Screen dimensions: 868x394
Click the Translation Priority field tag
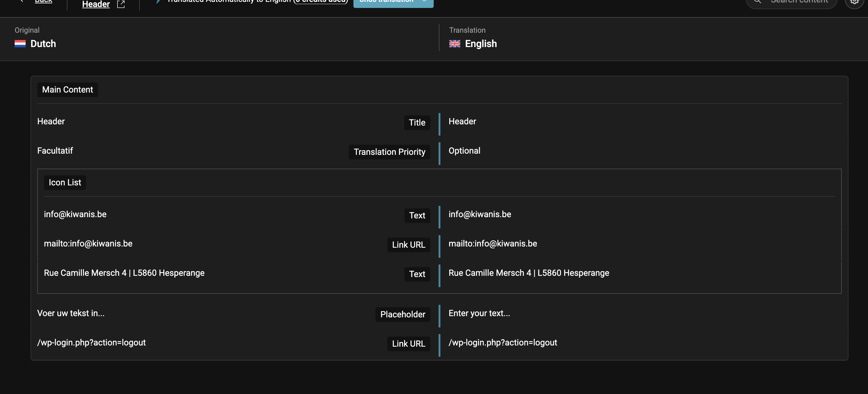(389, 152)
